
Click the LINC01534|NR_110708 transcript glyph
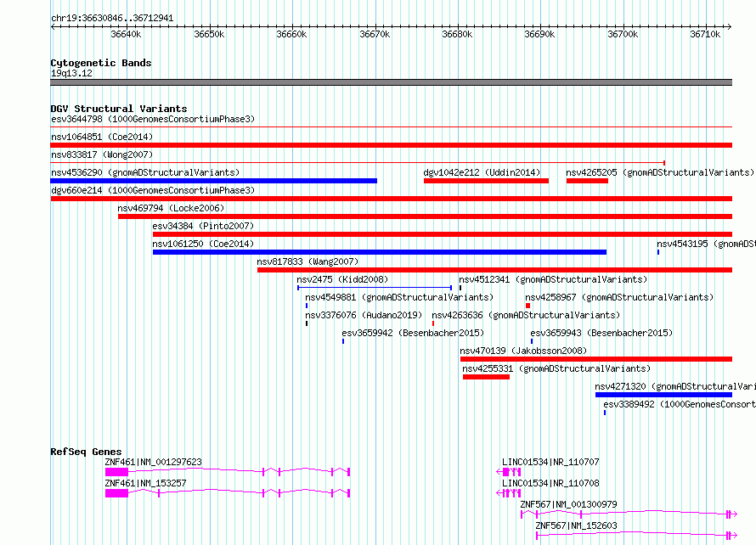(x=509, y=493)
